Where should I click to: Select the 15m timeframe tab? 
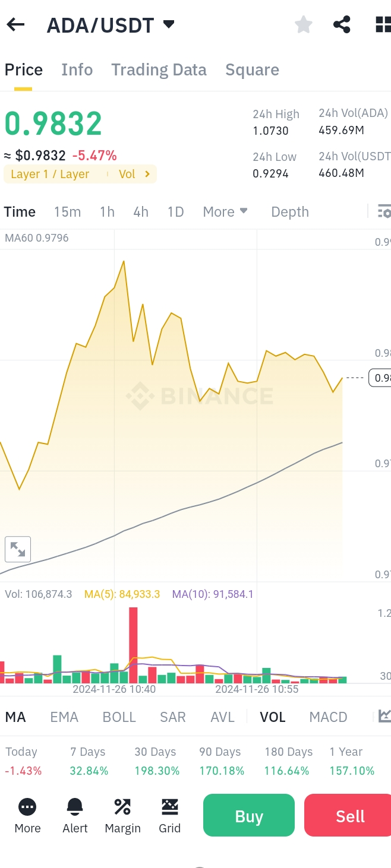coord(67,212)
